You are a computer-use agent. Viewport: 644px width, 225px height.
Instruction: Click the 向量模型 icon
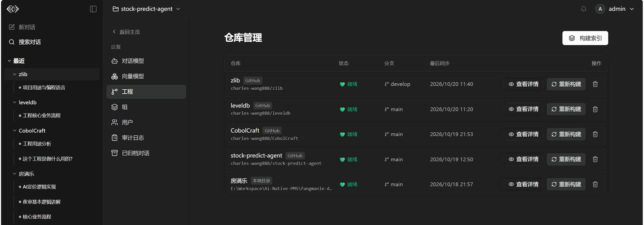[x=115, y=76]
